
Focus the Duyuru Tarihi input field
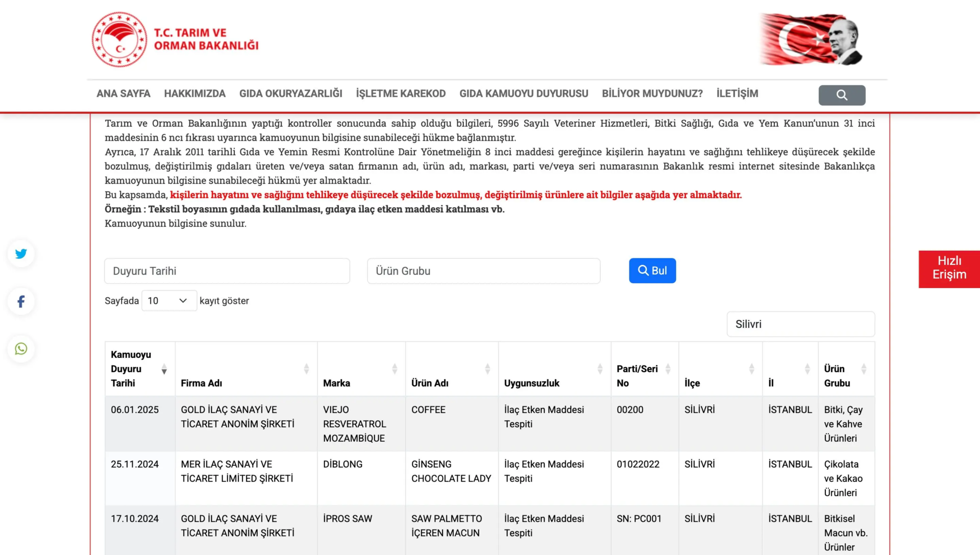[x=227, y=271]
